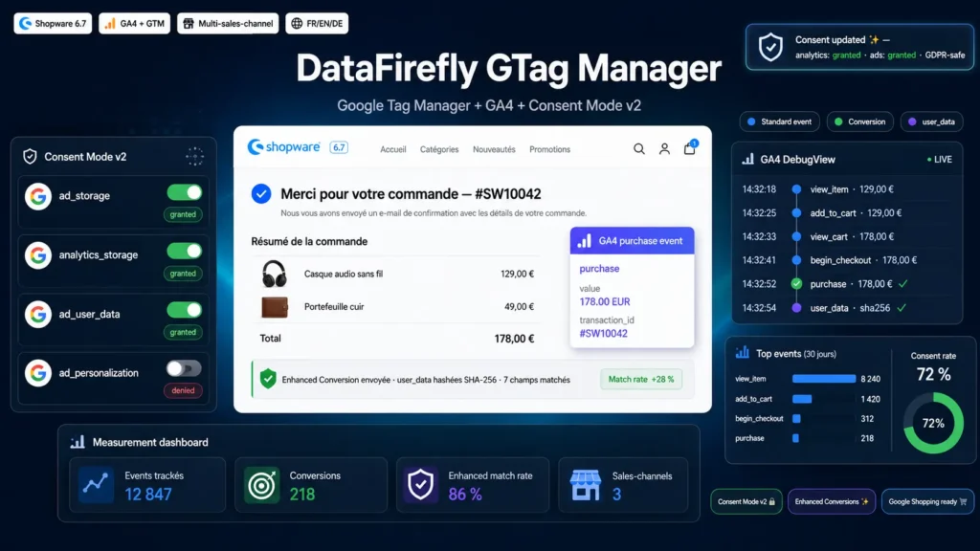Screen dimensions: 980x551
Task: Click the 178.00 EUR purchase value
Action: [605, 301]
